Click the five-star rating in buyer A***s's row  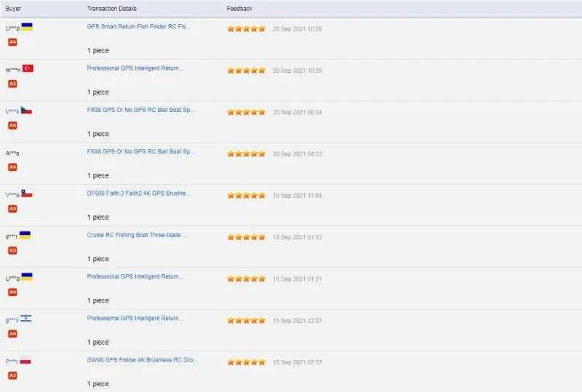pos(247,153)
